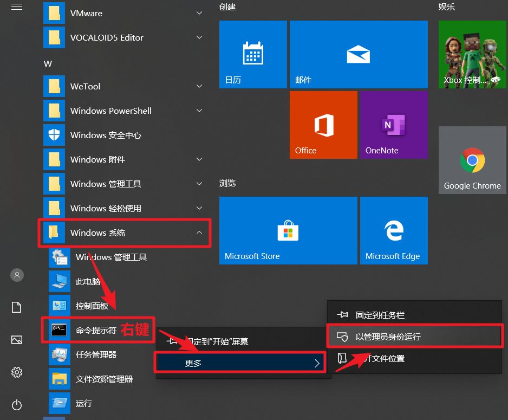Click the VMware folder icon
This screenshot has height=420, width=508.
coord(54,13)
